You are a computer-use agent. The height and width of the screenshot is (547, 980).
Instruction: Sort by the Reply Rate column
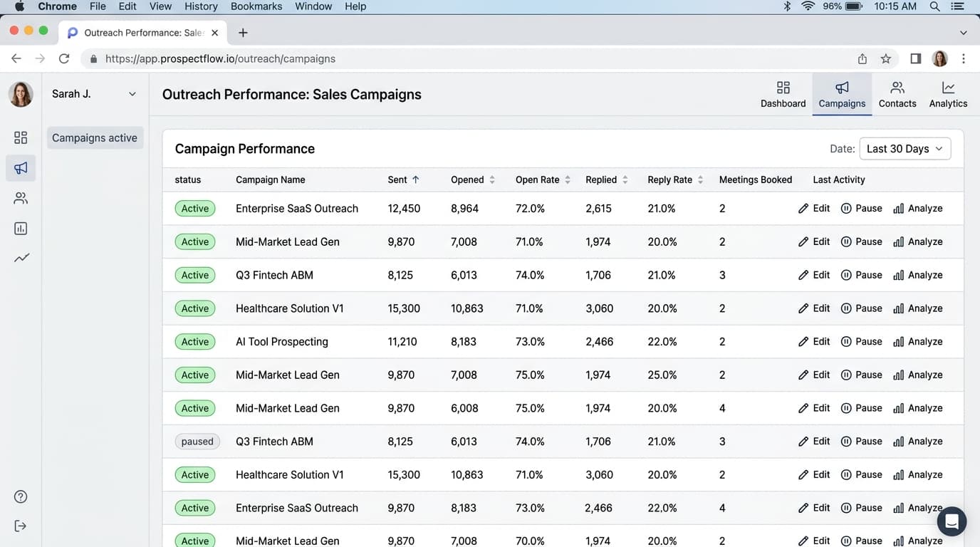[676, 179]
